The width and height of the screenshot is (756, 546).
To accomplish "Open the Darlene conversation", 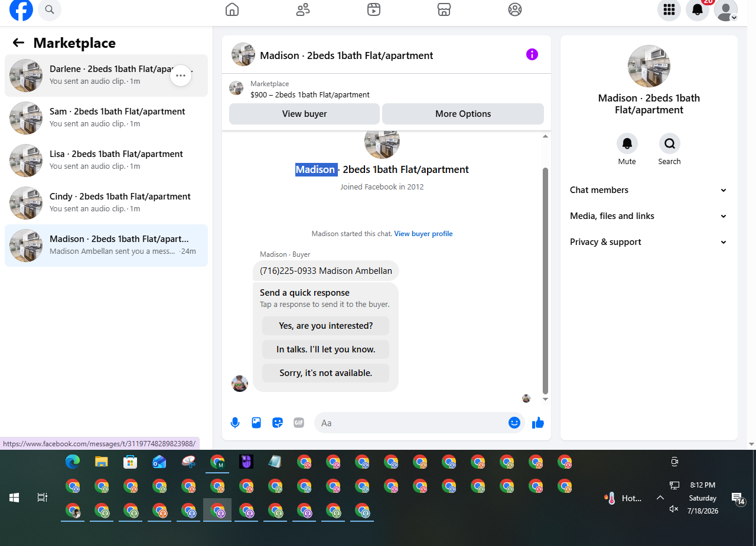I will tap(106, 76).
